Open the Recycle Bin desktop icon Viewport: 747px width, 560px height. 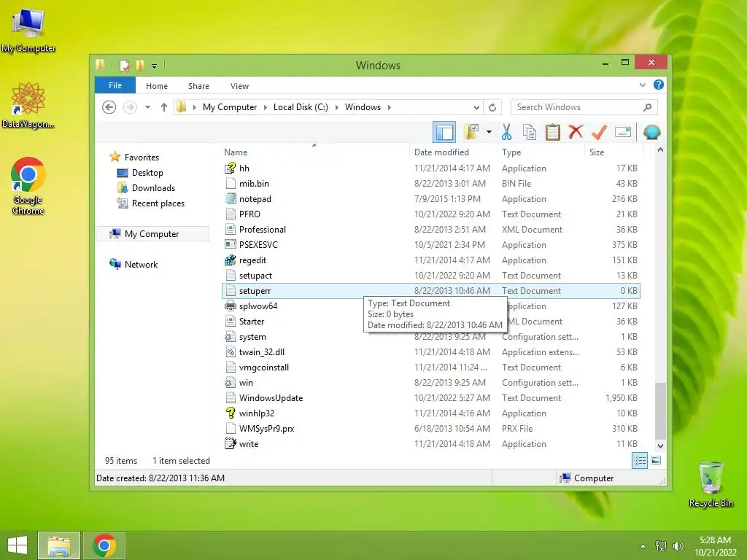(x=711, y=484)
